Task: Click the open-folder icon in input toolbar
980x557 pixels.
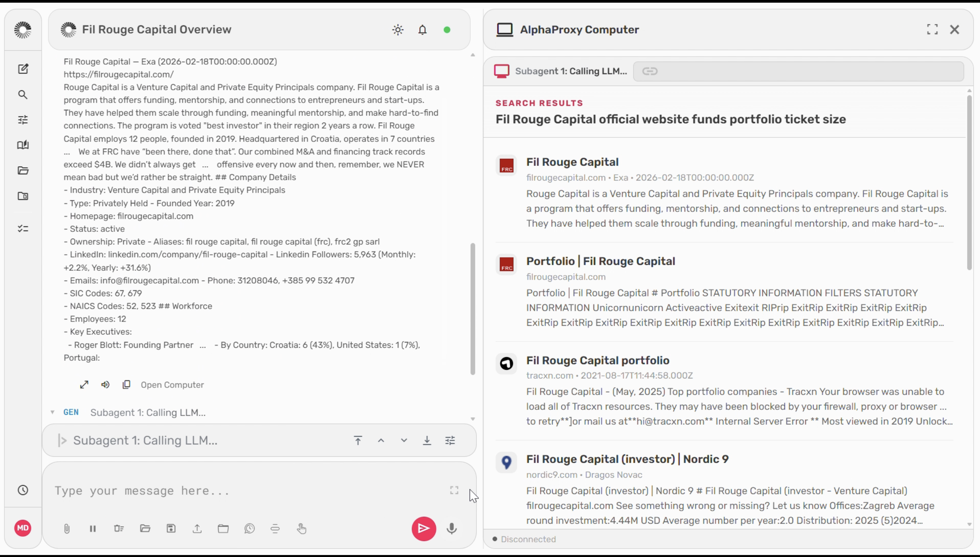Action: (x=145, y=529)
